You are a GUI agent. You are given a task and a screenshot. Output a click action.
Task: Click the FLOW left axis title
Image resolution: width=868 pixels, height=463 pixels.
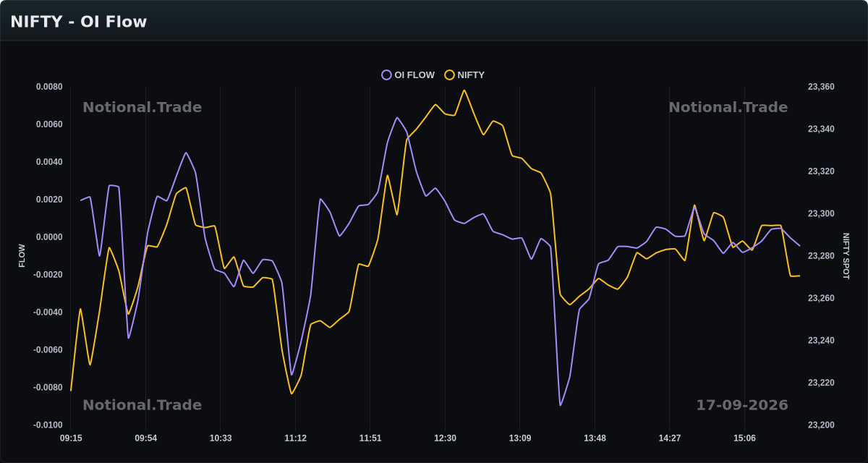22,256
